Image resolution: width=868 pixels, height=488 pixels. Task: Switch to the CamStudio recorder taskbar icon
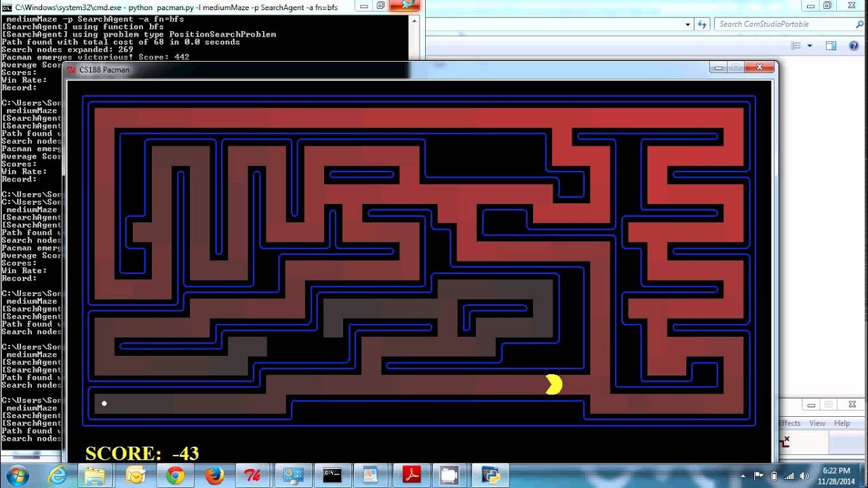click(x=450, y=475)
